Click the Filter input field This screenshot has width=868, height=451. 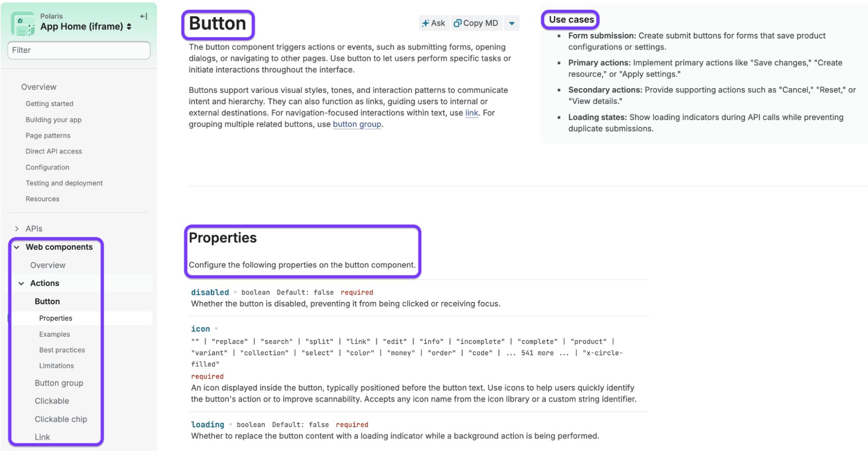(x=79, y=50)
